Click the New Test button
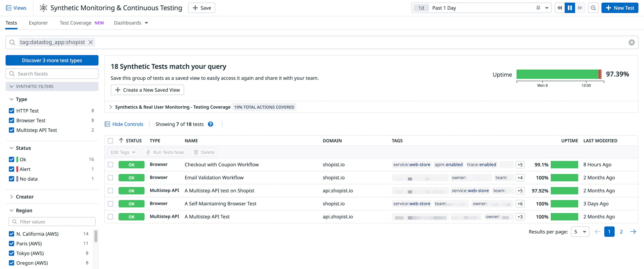 coord(620,8)
